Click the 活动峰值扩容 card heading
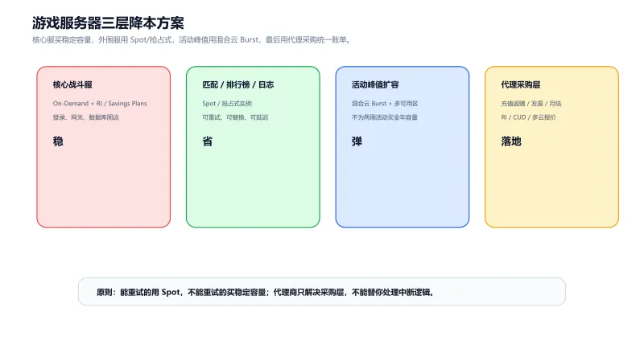 375,84
